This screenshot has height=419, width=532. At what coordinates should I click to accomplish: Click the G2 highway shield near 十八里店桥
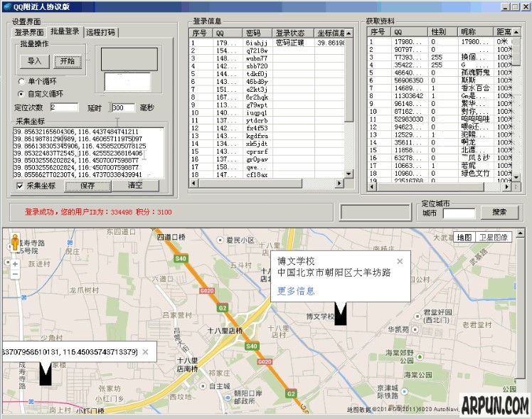[x=223, y=308]
